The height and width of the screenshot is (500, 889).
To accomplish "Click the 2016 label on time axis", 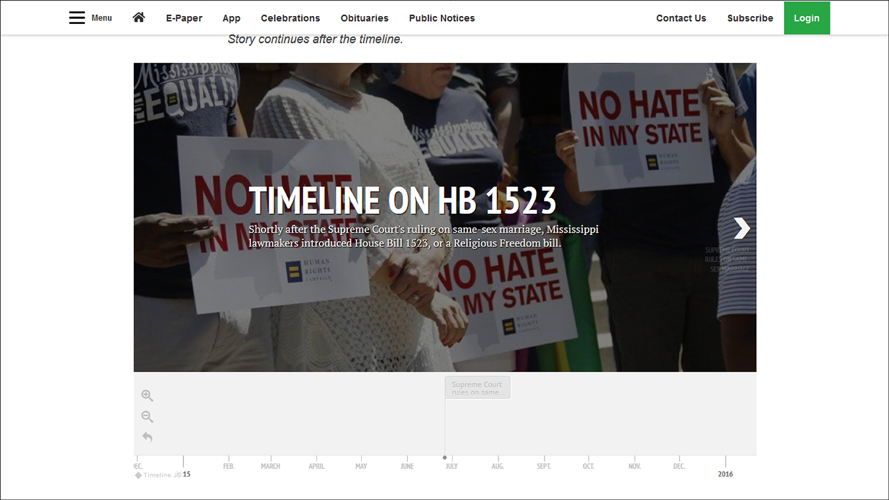I will pos(725,474).
